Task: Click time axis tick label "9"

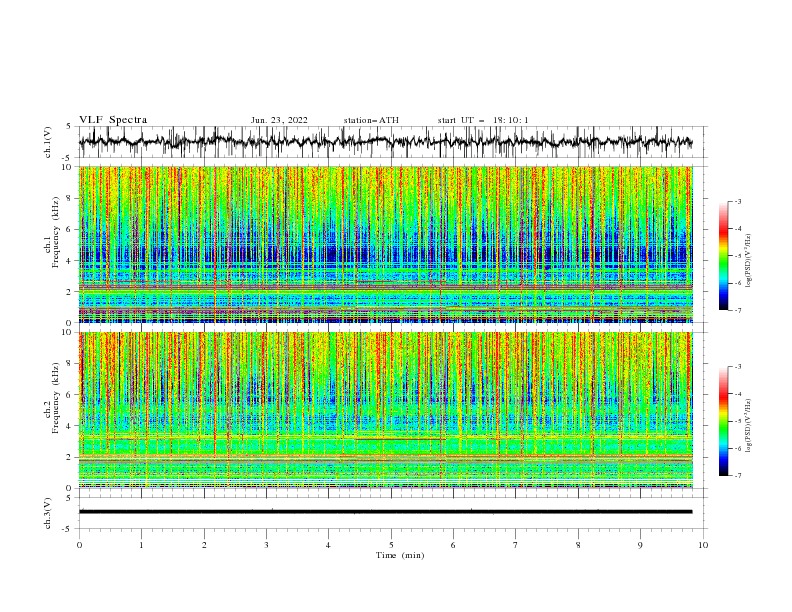Action: click(x=640, y=545)
